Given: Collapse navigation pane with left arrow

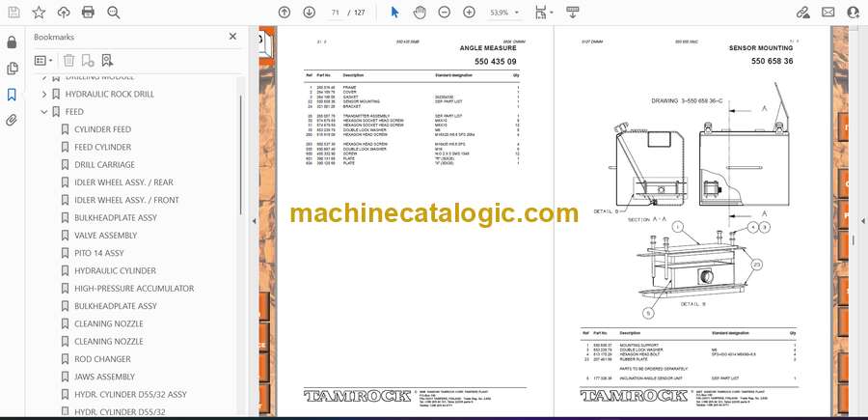Looking at the screenshot, I should pyautogui.click(x=254, y=221).
